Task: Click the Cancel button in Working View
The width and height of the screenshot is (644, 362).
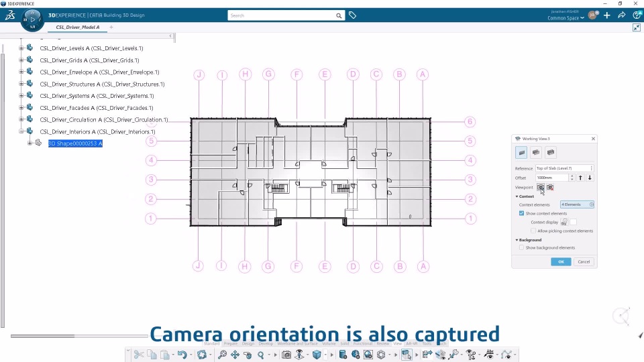Action: (584, 262)
